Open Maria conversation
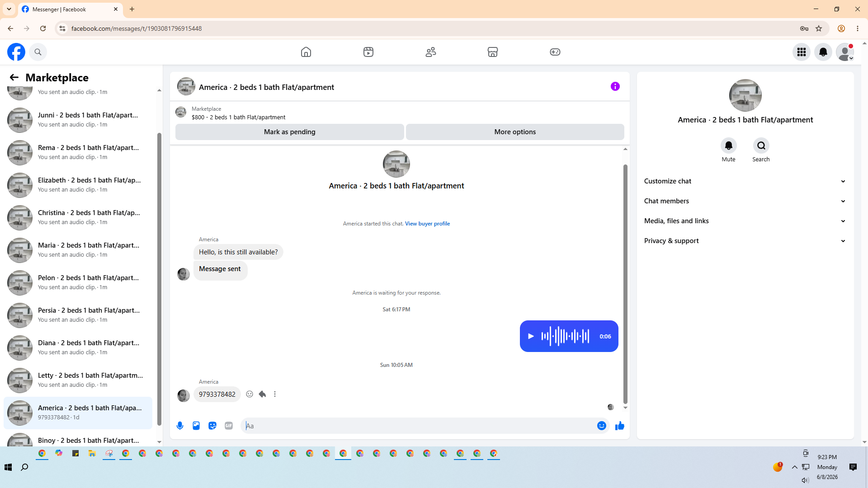 (x=78, y=250)
